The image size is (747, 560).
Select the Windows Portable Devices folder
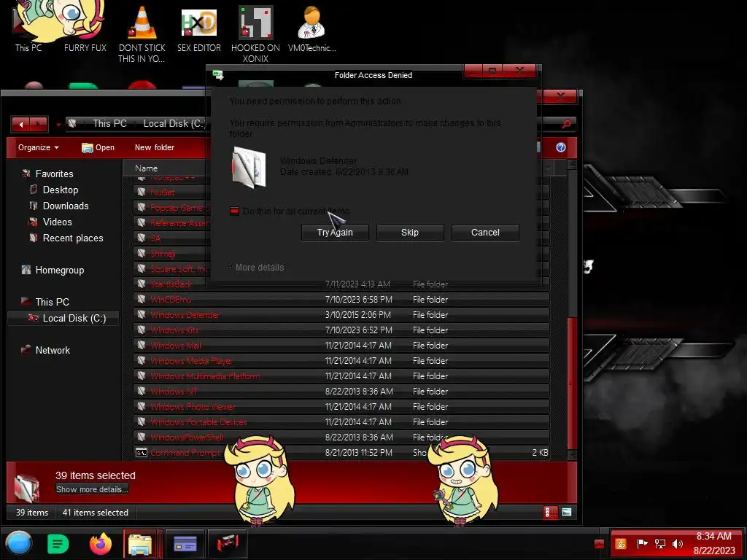[341, 422]
